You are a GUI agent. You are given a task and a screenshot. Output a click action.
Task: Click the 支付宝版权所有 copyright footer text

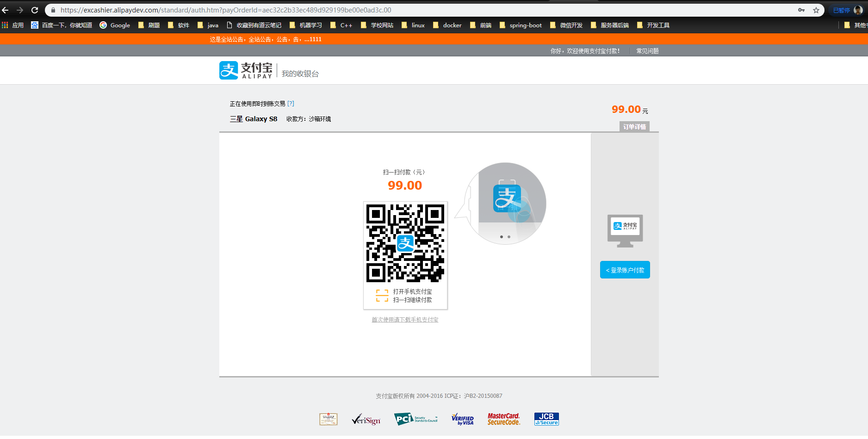pos(439,396)
